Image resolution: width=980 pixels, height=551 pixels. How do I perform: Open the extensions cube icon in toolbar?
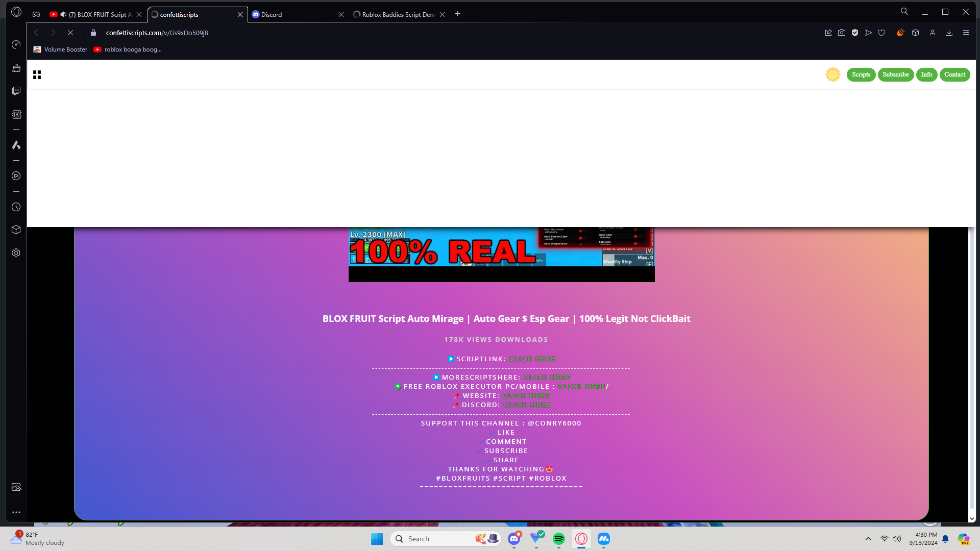[x=916, y=33]
